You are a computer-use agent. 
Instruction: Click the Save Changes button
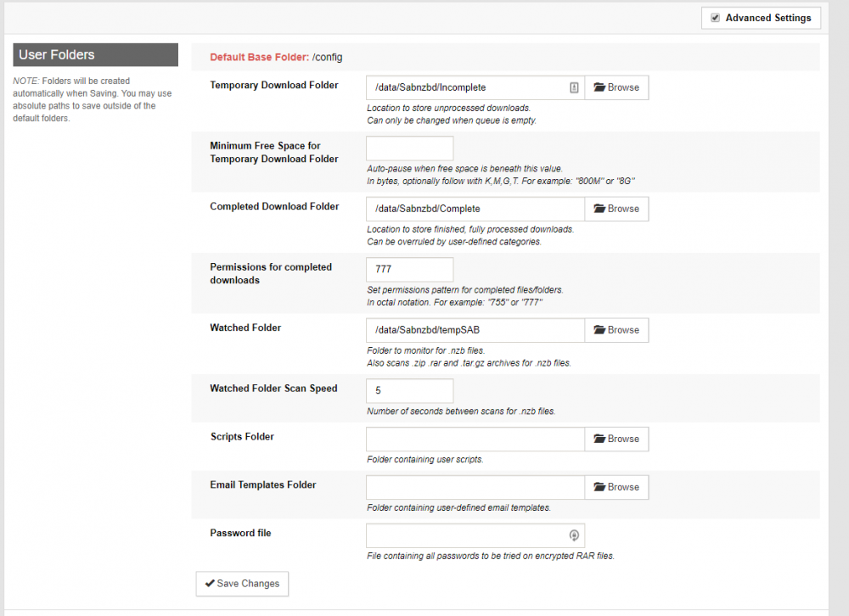click(242, 584)
